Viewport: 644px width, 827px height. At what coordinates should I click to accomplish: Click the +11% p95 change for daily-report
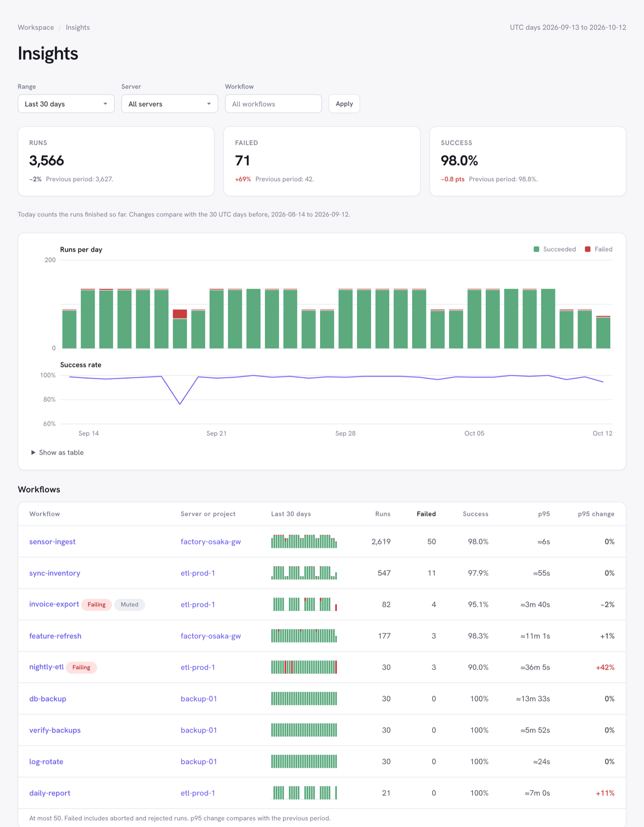[605, 793]
